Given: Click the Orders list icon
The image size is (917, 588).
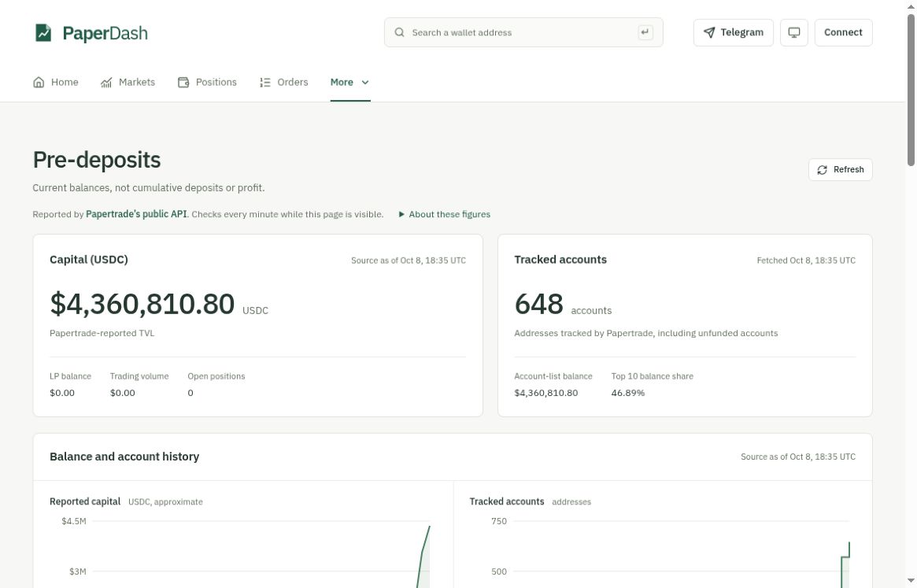Looking at the screenshot, I should coord(265,82).
